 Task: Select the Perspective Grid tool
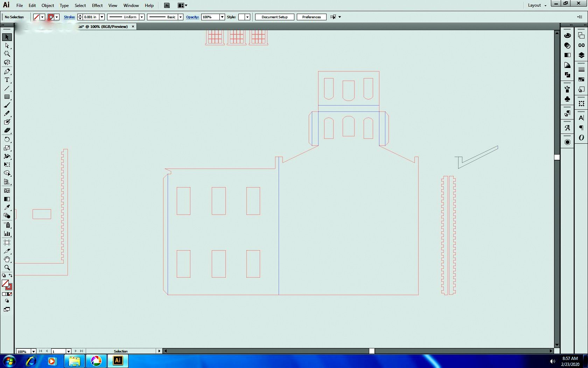tap(7, 182)
